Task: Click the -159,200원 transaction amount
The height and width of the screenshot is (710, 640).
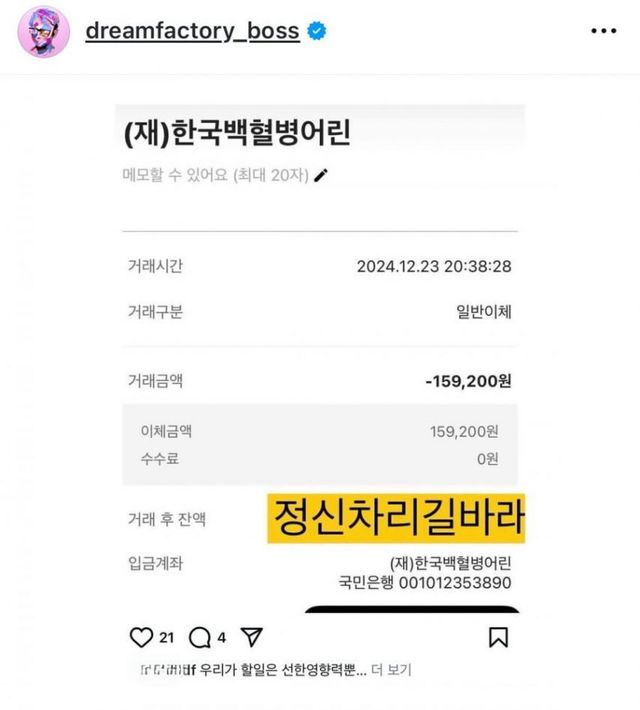Action: tap(468, 381)
